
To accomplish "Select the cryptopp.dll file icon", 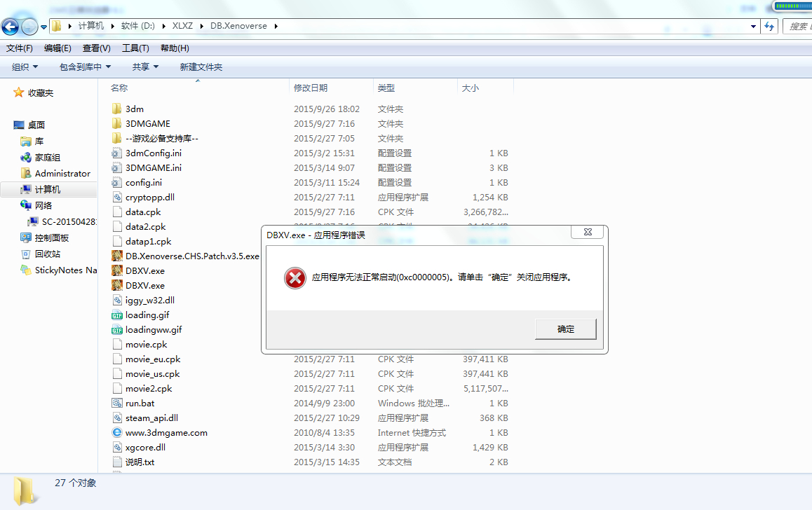I will [x=117, y=197].
